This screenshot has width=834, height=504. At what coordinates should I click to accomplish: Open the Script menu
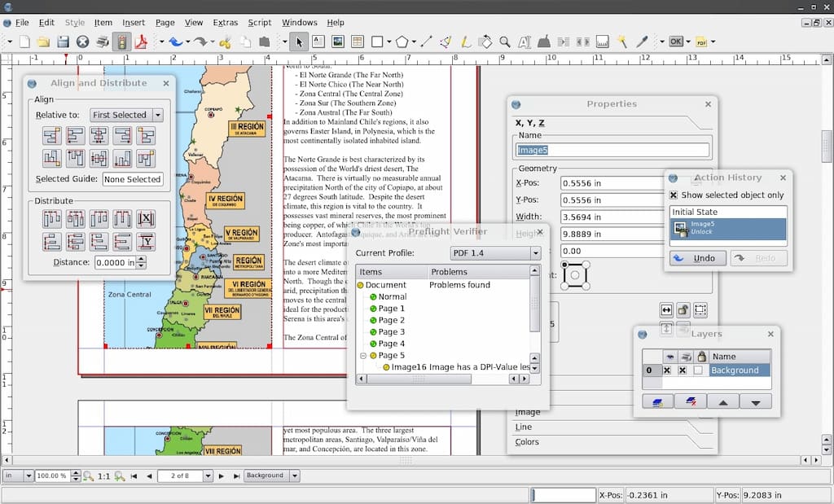259,22
